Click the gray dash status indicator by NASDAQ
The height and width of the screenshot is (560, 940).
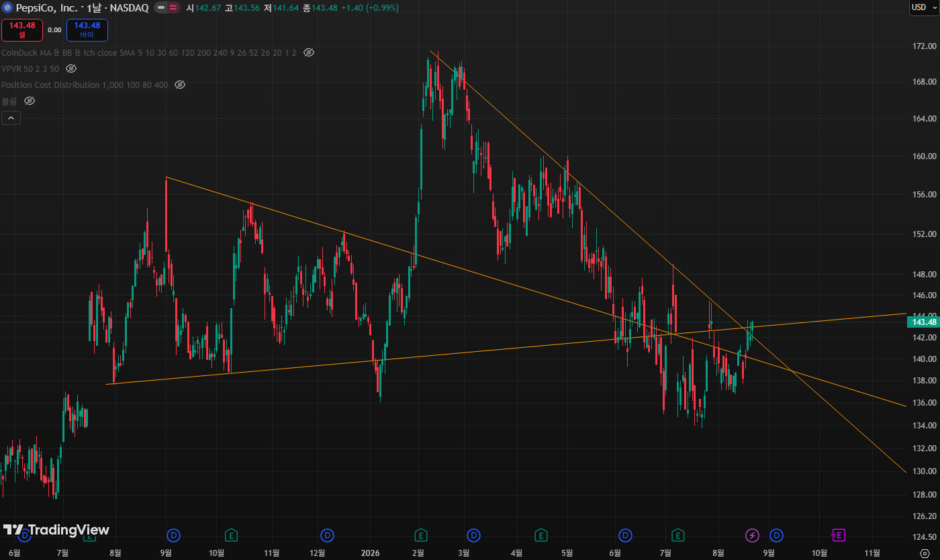(161, 8)
